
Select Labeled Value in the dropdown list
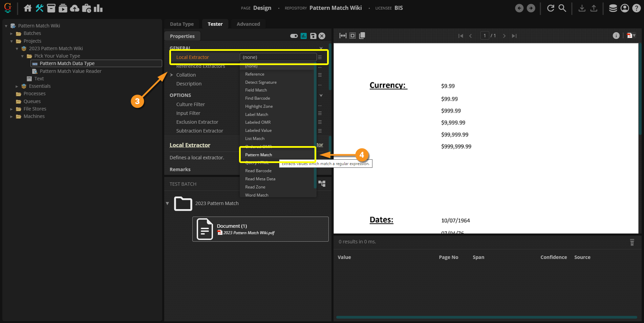pyautogui.click(x=258, y=130)
